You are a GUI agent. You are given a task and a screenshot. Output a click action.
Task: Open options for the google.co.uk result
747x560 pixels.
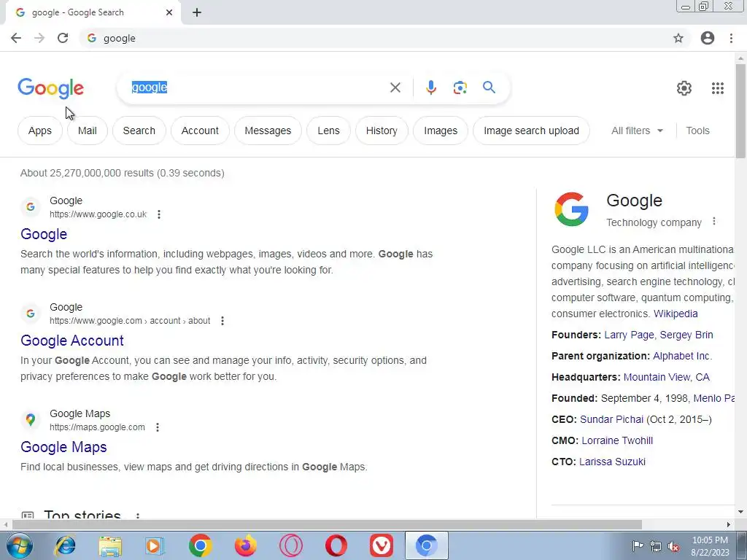[159, 214]
